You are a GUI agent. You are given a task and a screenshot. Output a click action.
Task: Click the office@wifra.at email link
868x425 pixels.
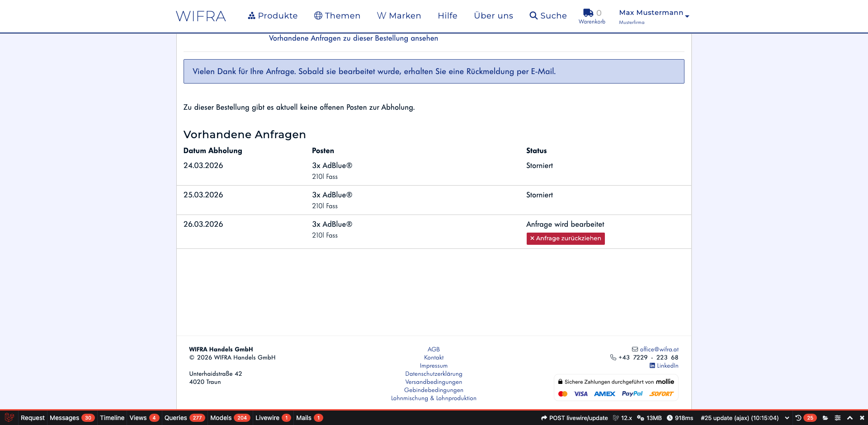pos(659,350)
